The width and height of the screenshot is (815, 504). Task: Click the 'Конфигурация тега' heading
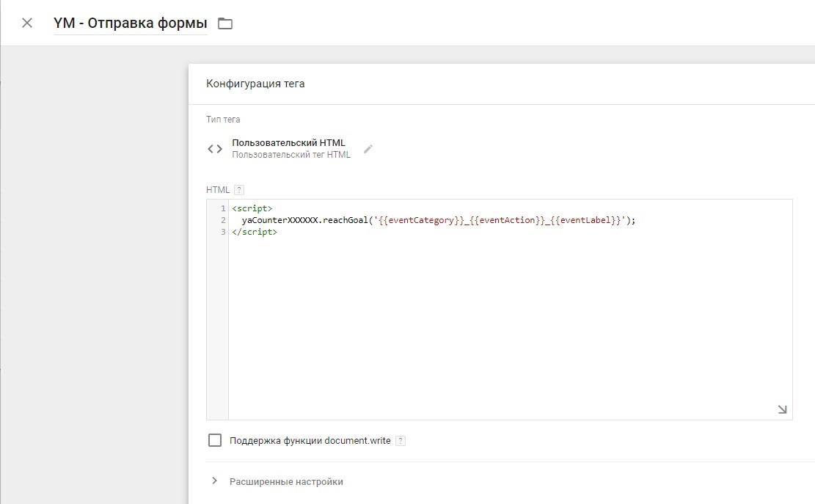coord(255,84)
